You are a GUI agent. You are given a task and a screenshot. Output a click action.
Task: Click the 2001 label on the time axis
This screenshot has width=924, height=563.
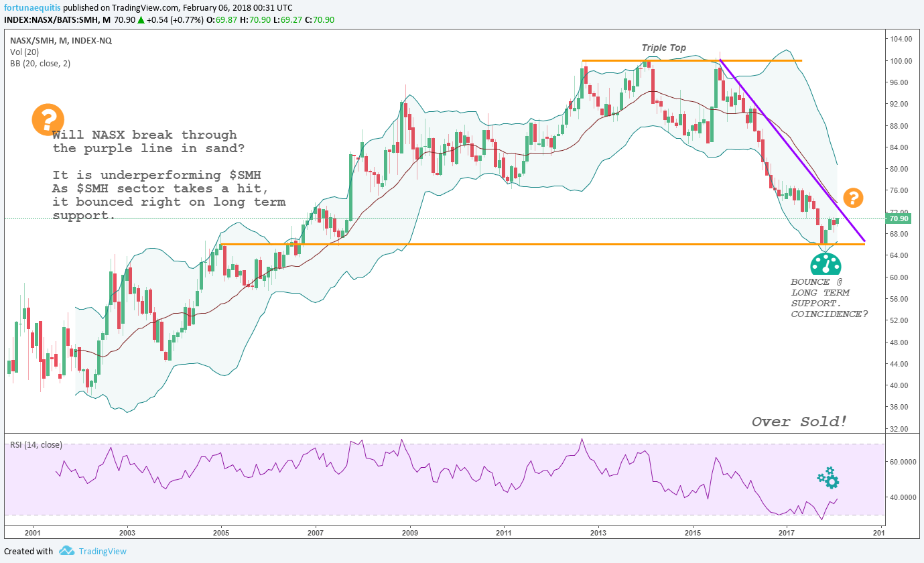pyautogui.click(x=32, y=534)
